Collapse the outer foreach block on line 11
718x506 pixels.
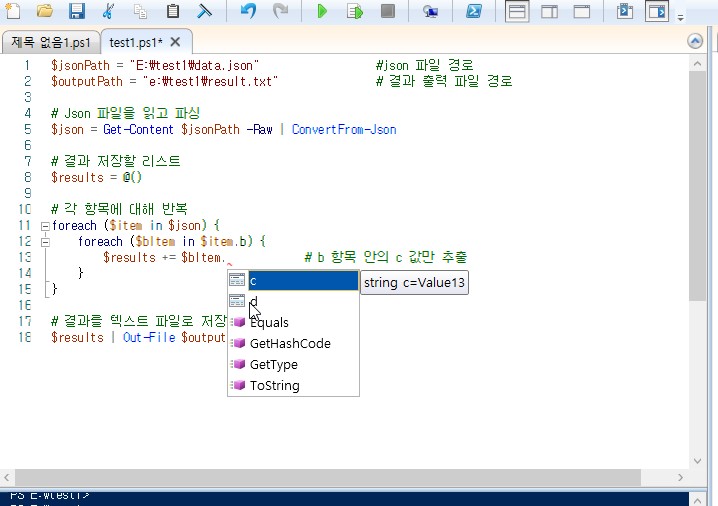coord(45,226)
